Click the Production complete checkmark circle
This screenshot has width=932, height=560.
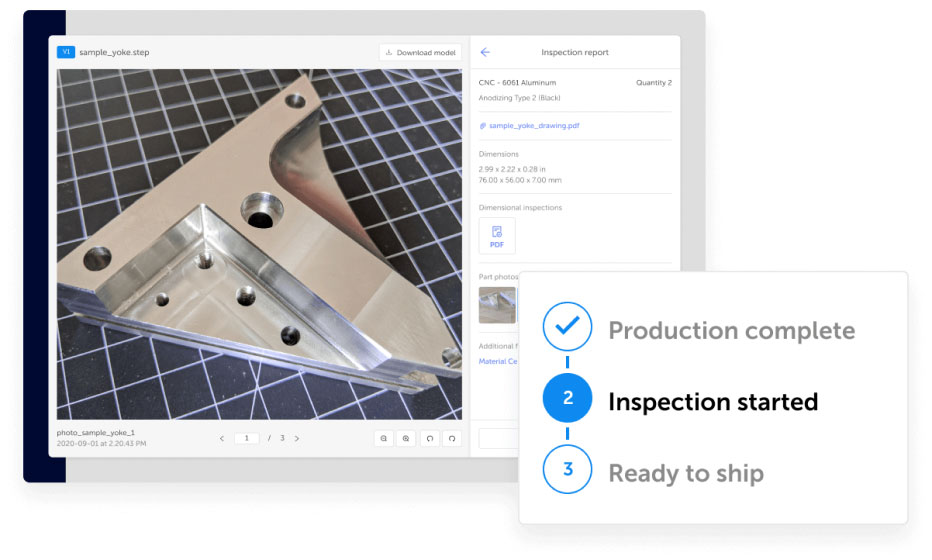(567, 327)
